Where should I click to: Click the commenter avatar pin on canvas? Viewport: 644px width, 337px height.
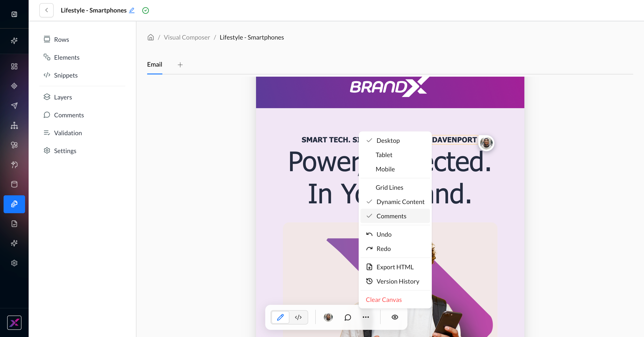click(486, 143)
